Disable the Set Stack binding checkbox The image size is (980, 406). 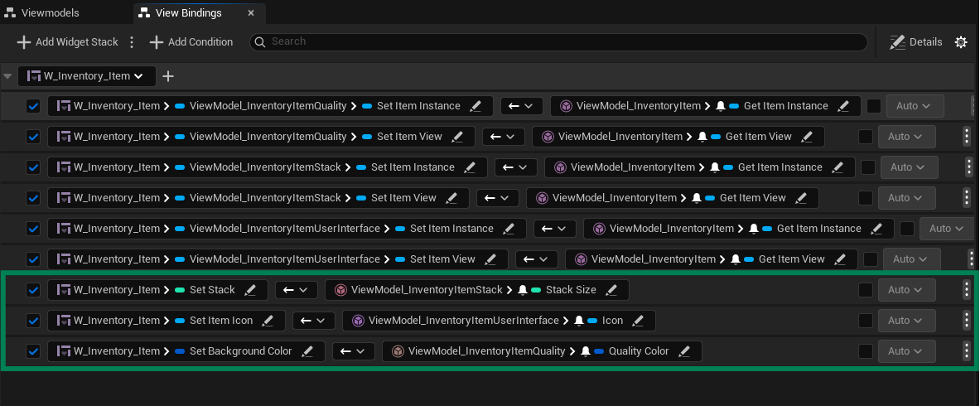33,290
